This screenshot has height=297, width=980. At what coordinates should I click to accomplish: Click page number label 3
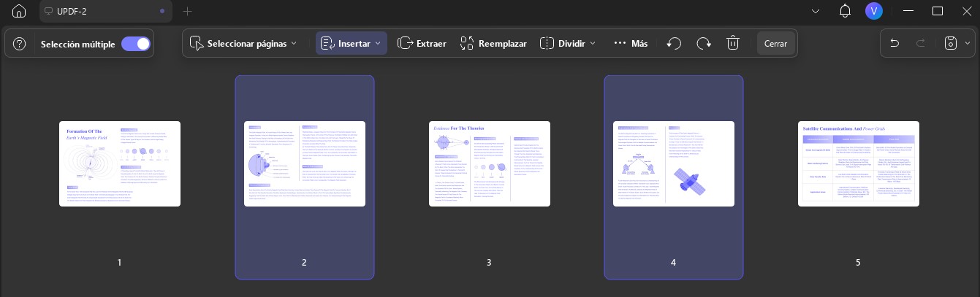[489, 262]
